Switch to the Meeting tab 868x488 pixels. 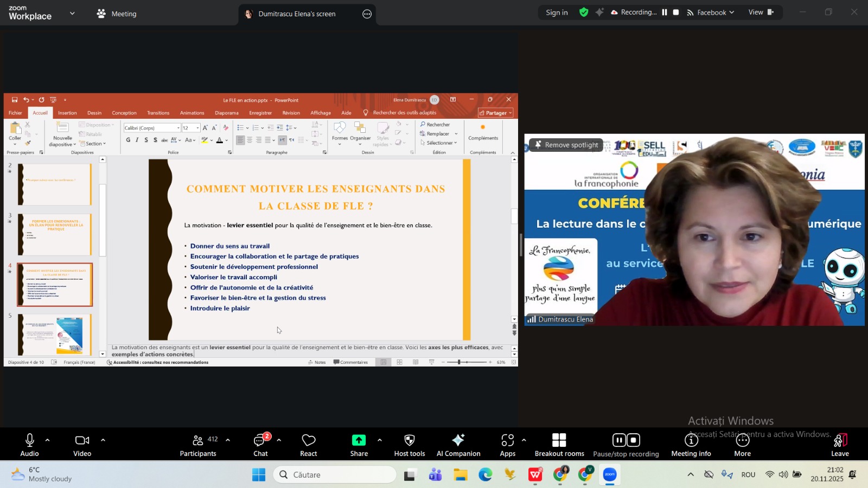117,14
